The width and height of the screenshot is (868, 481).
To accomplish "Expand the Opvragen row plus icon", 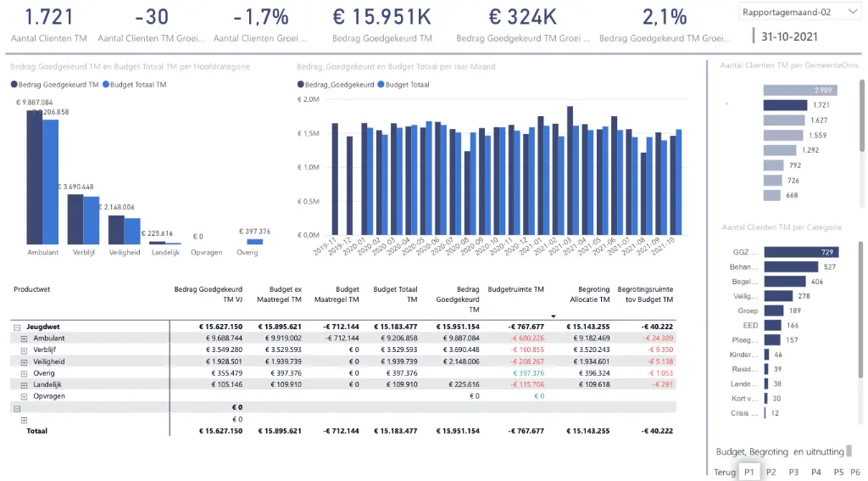I will coord(24,397).
